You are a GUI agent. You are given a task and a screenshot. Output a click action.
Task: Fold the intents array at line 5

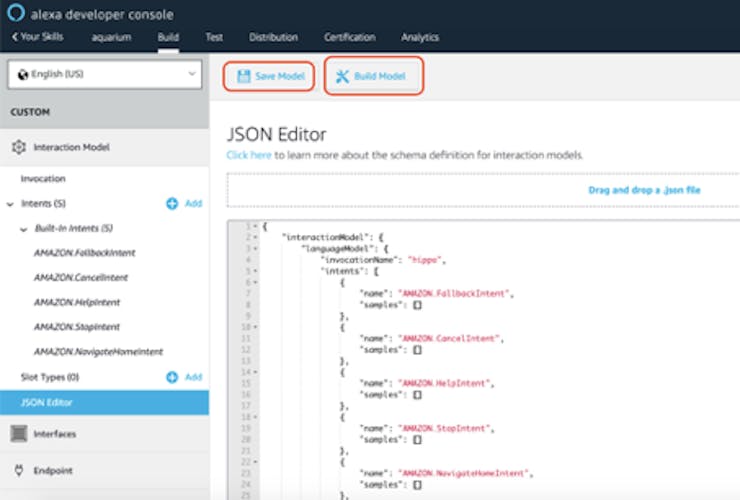pyautogui.click(x=255, y=271)
